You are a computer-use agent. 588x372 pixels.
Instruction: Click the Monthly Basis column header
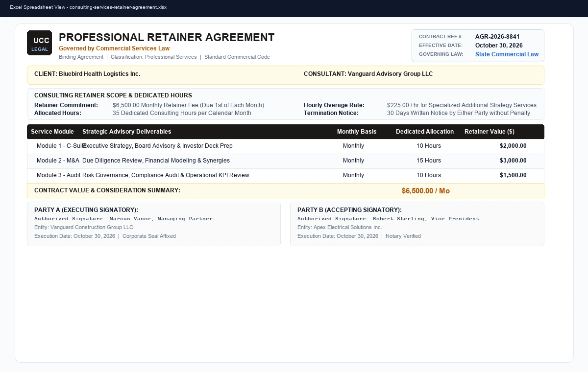tap(357, 132)
